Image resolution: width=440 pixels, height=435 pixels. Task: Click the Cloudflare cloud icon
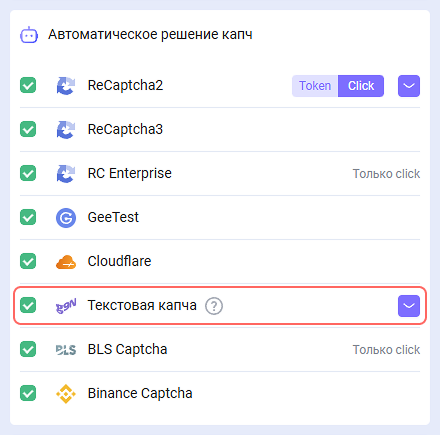(x=66, y=262)
